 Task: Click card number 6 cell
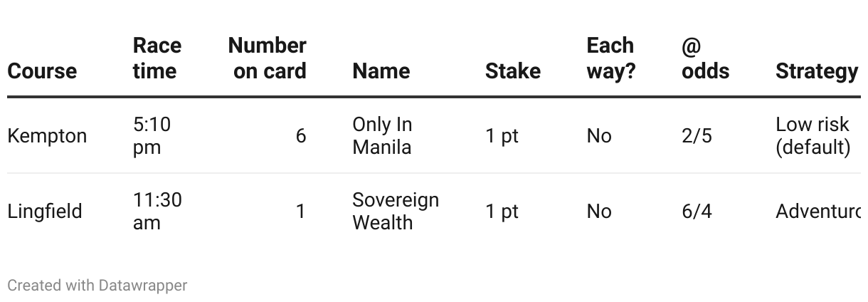click(x=300, y=135)
